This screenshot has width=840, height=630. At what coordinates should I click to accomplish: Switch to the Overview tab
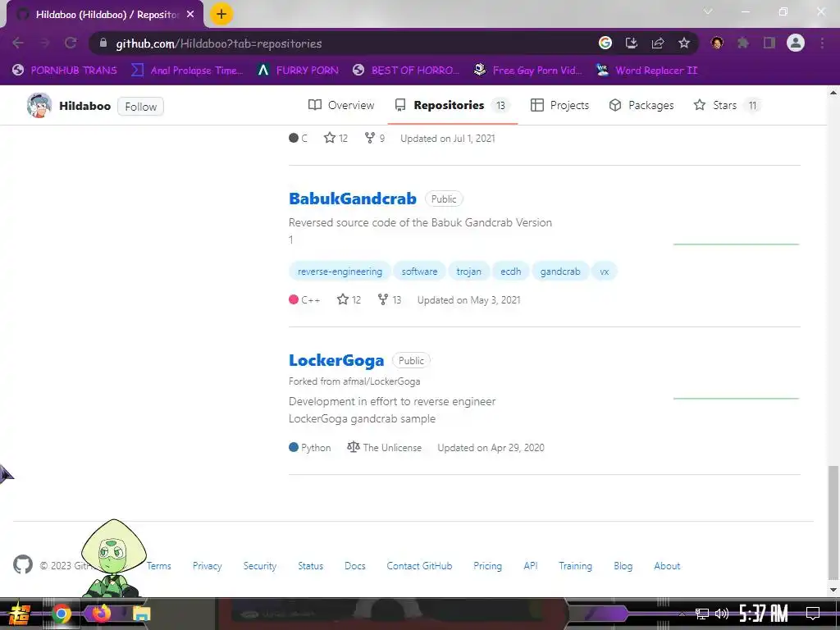pyautogui.click(x=341, y=105)
